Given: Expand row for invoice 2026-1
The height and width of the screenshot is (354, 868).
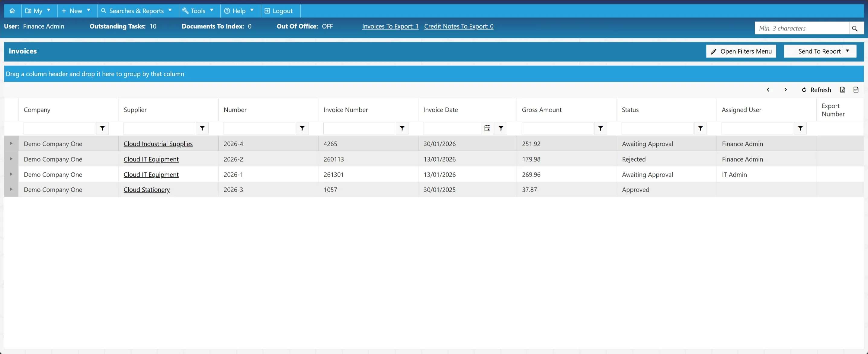Looking at the screenshot, I should (11, 174).
